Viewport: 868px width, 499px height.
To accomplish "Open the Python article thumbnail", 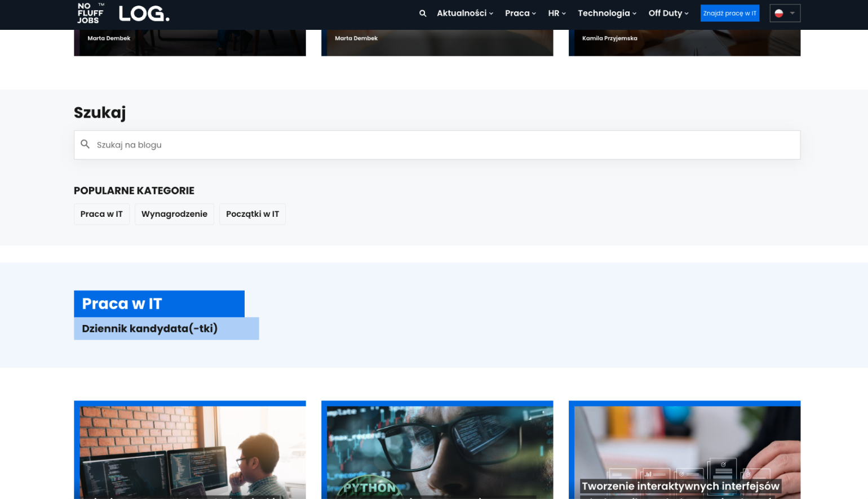I will coord(437,450).
